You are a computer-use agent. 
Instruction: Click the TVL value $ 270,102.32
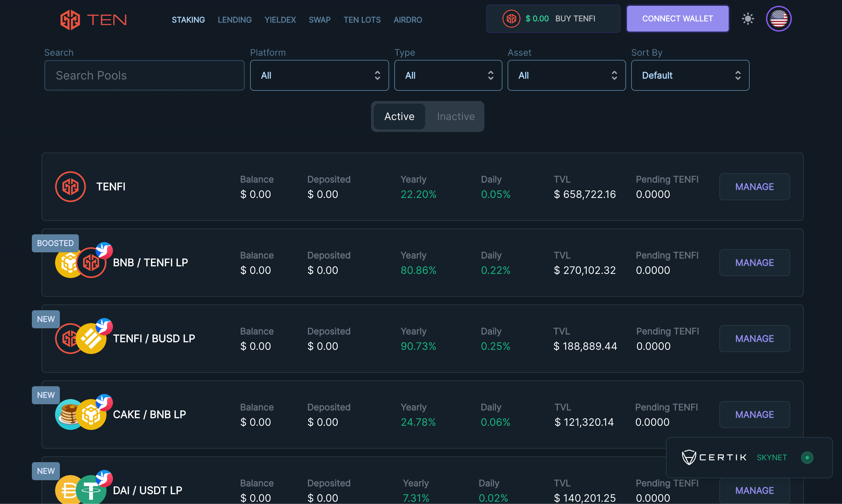(585, 270)
